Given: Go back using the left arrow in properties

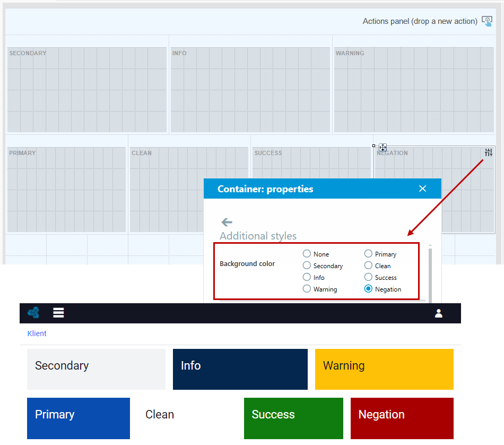Looking at the screenshot, I should 227,222.
